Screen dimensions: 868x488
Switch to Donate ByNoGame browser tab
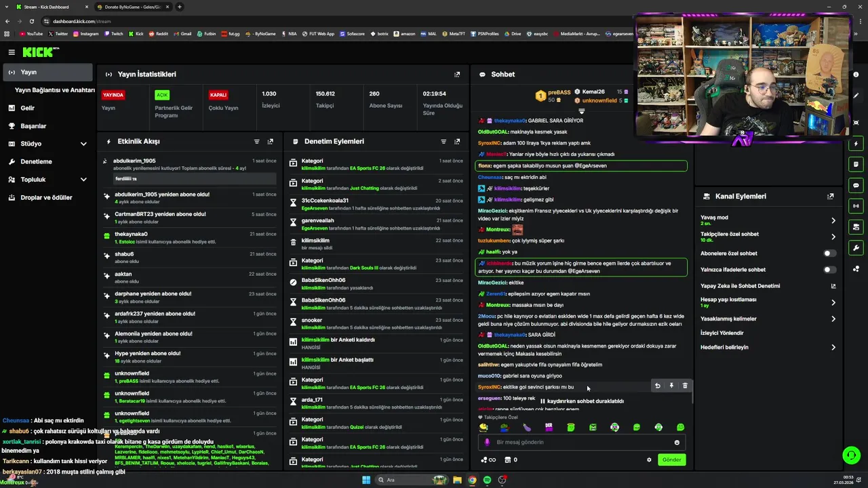(x=132, y=7)
